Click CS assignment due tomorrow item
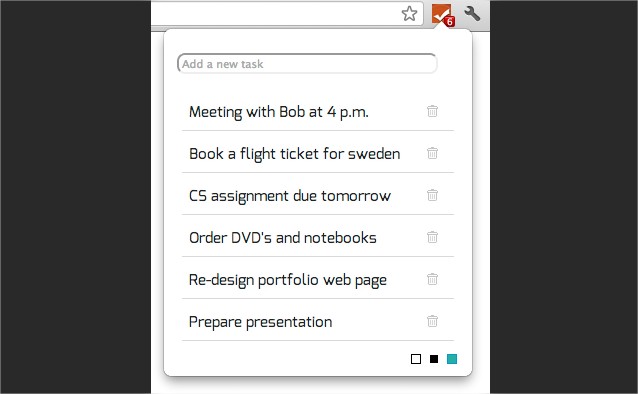Image resolution: width=638 pixels, height=394 pixels. click(290, 196)
